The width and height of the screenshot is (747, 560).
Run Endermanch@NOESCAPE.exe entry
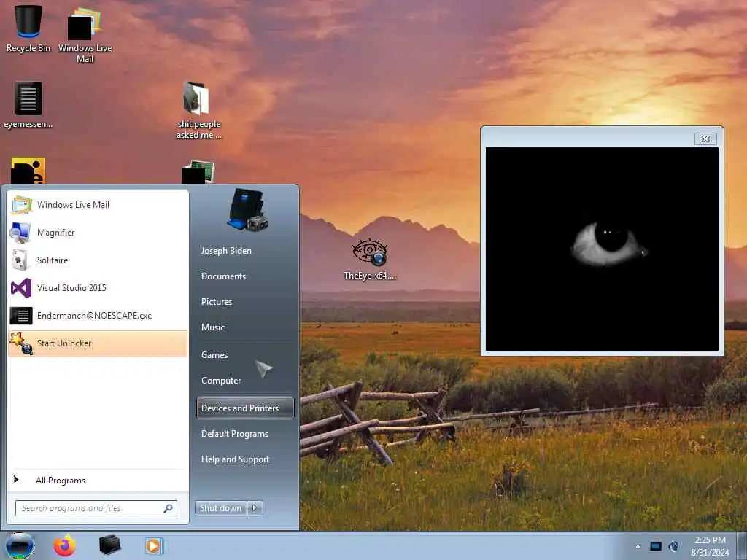pyautogui.click(x=98, y=315)
